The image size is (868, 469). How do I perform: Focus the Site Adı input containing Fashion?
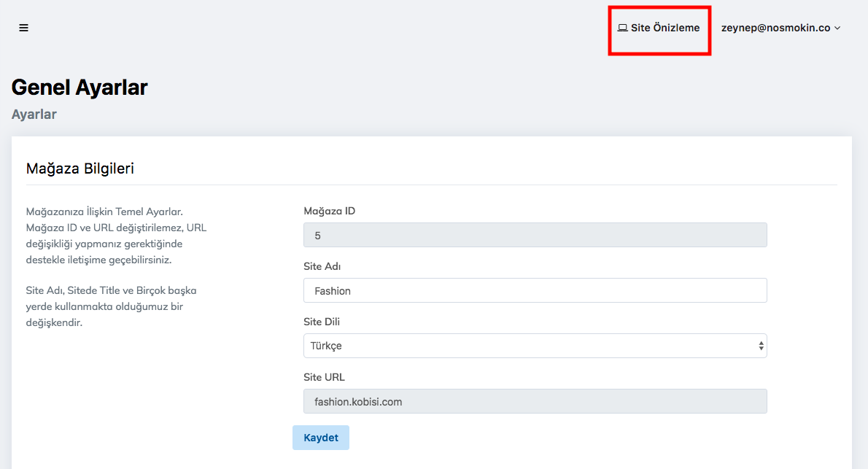coord(535,290)
